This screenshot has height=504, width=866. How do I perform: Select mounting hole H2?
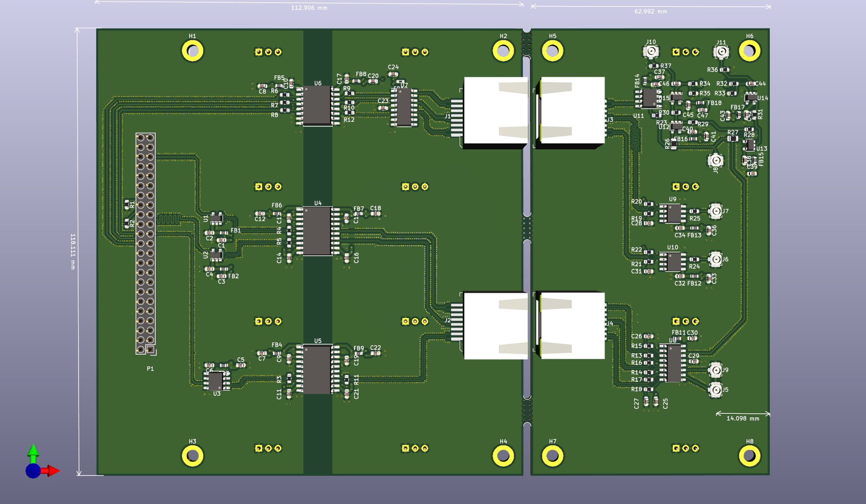503,51
